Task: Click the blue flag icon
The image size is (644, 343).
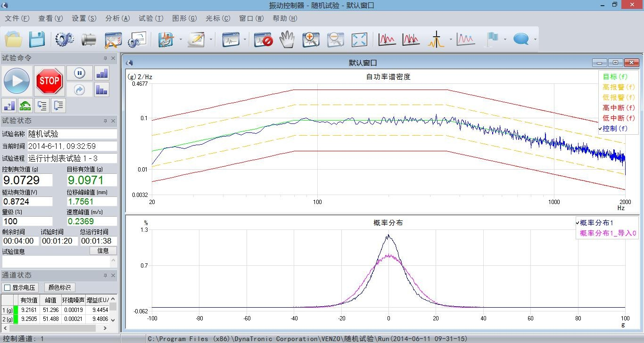Action: coord(493,39)
